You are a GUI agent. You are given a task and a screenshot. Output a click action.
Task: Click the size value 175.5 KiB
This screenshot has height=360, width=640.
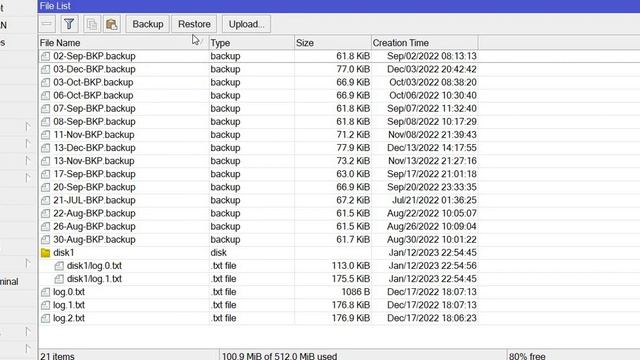351,279
